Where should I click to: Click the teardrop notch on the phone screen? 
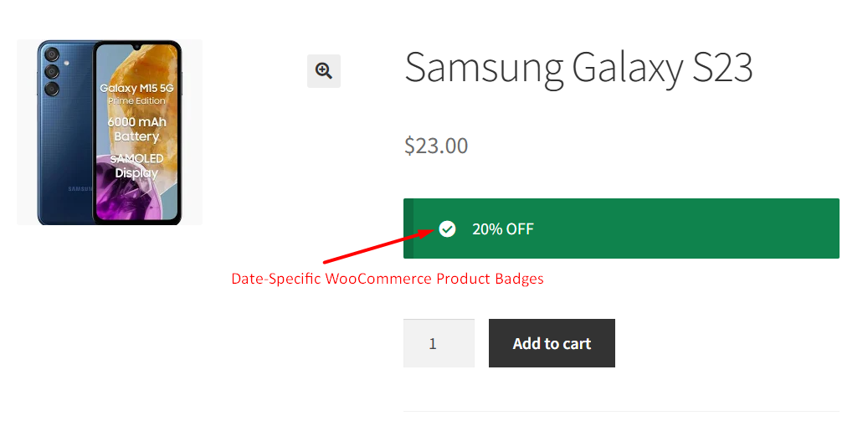(x=136, y=48)
